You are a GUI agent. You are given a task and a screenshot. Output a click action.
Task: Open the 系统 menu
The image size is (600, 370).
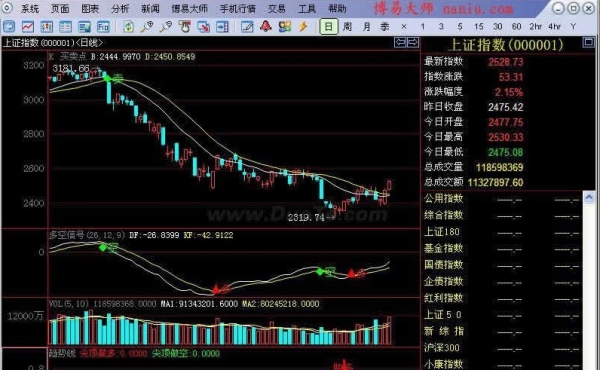coord(30,8)
